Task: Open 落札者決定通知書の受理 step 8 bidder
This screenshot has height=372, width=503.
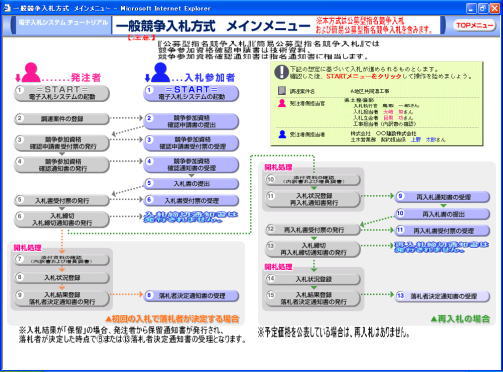Action: pos(191,296)
